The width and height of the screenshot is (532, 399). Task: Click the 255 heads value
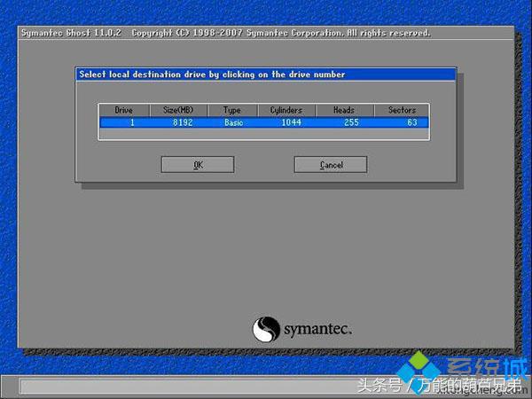[351, 122]
